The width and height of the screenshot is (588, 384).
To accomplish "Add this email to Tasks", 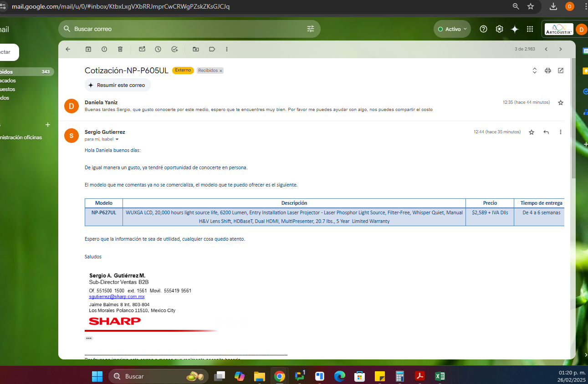I will (x=174, y=49).
